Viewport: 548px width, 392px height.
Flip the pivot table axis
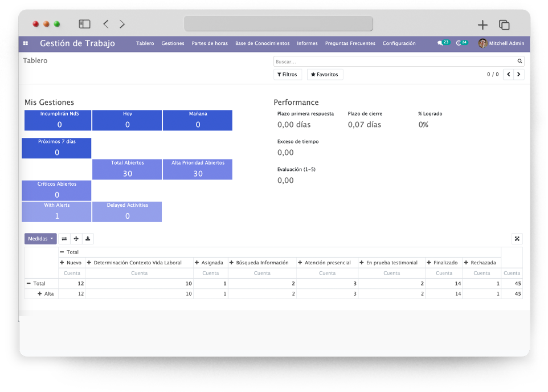click(x=64, y=239)
